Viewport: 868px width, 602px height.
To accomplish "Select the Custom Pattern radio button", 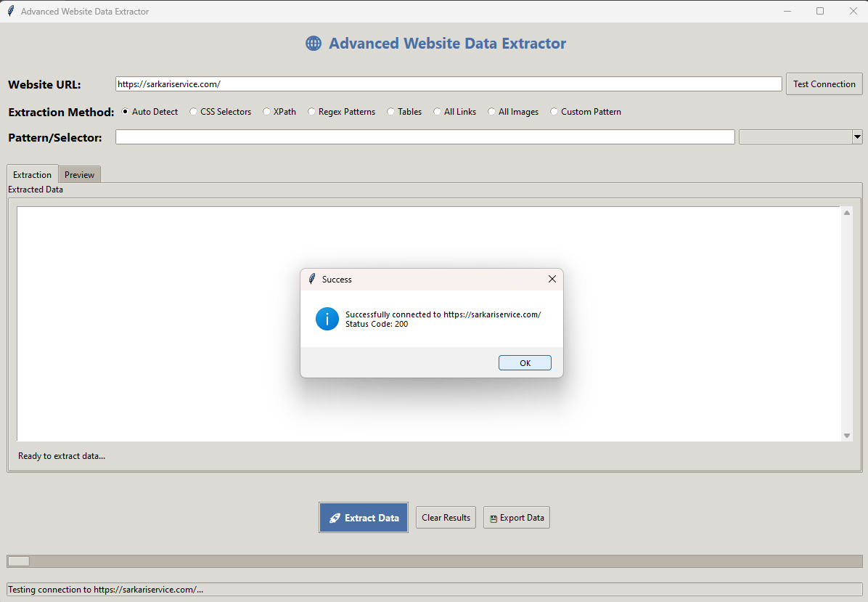I will coord(554,112).
